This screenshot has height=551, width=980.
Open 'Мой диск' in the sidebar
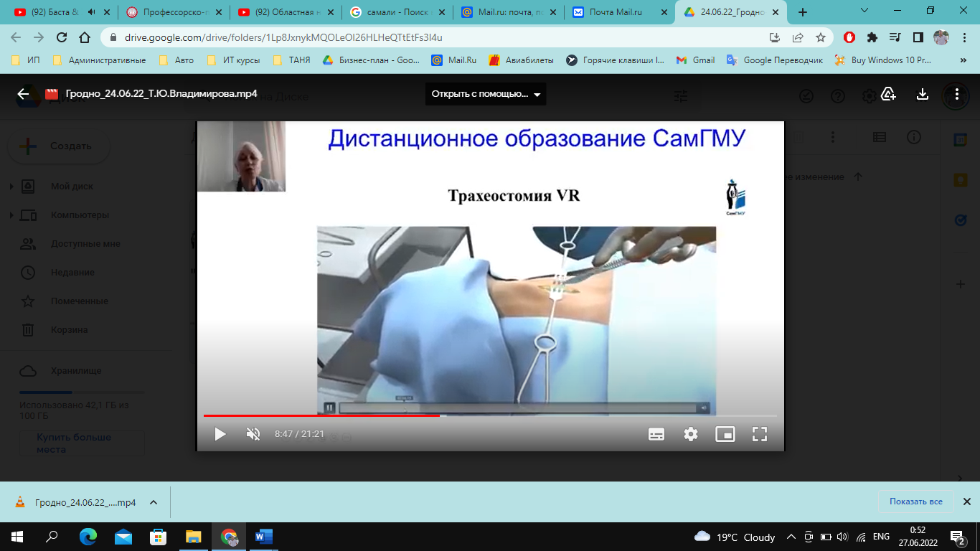point(72,187)
